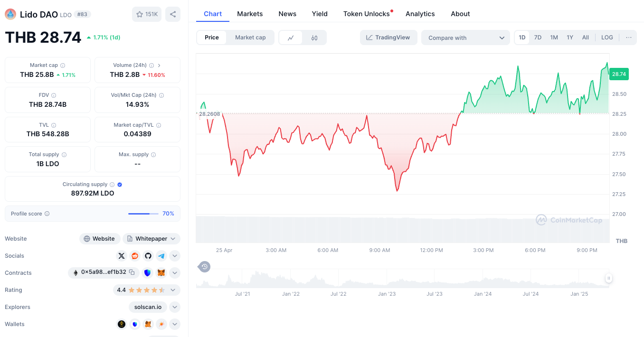Screen dimensions: 644x337
Task: Click the TradingView button
Action: pyautogui.click(x=388, y=37)
